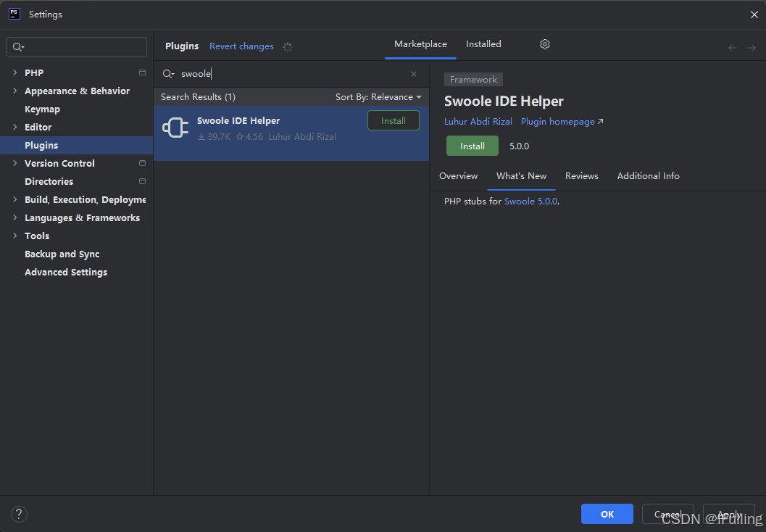Open the Reviews tab
Image resolution: width=766 pixels, height=532 pixels.
581,176
